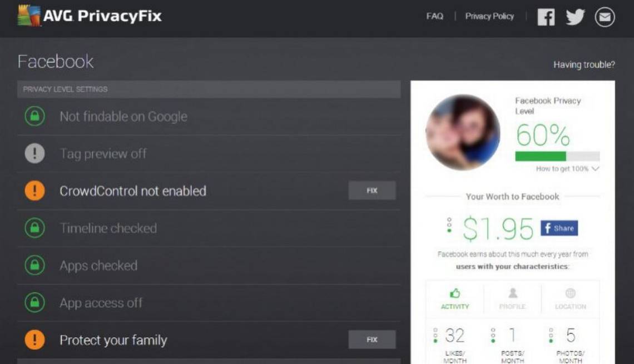Click the privacy level progress bar

point(557,156)
